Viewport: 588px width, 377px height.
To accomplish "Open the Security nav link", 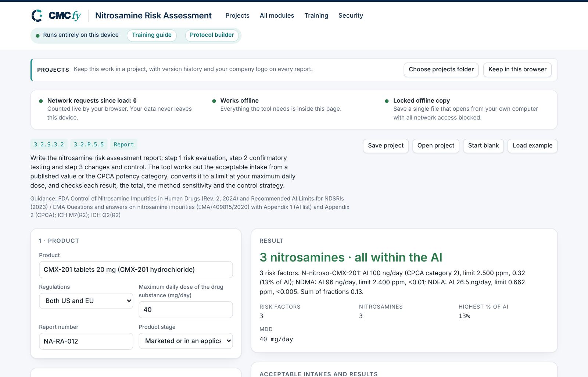I will point(351,15).
